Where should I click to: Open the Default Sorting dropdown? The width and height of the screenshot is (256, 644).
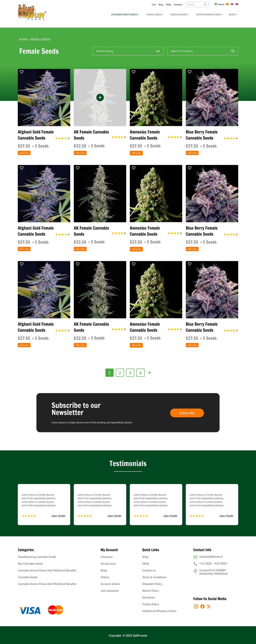128,51
